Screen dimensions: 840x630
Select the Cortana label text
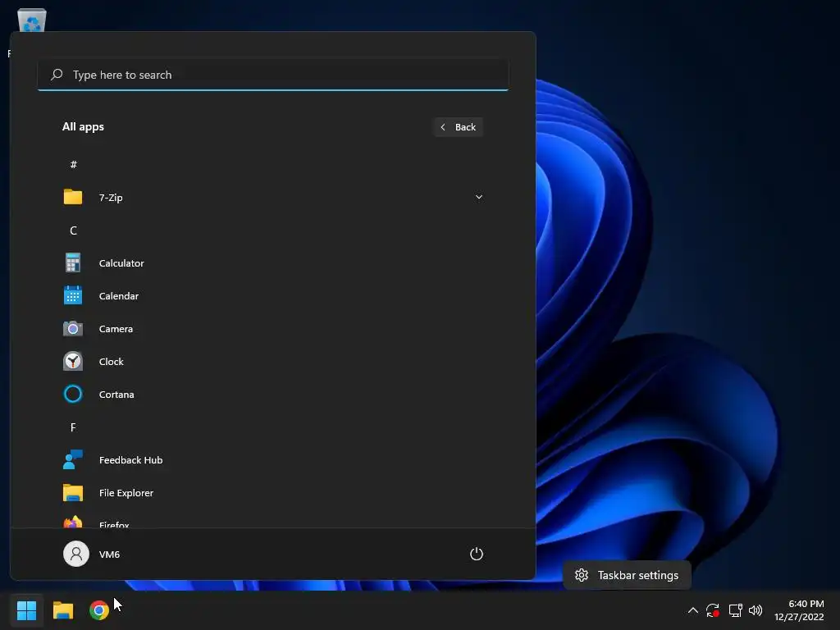116,395
